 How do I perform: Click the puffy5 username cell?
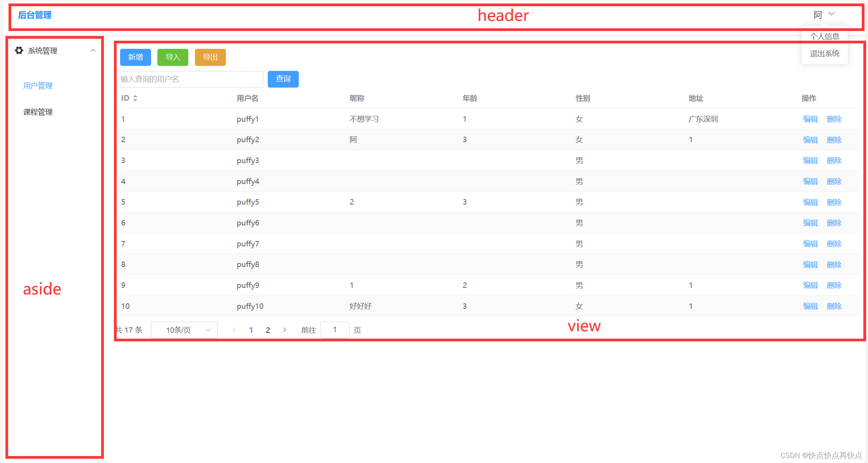point(248,202)
